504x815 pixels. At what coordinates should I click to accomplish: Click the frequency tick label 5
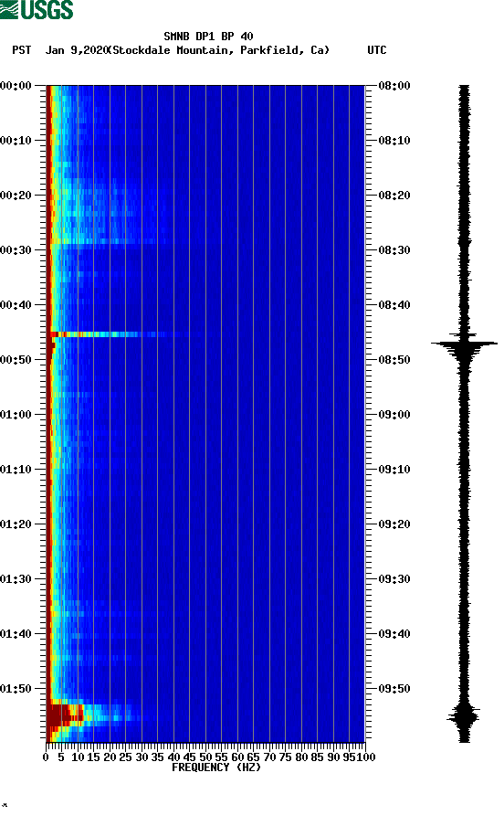pos(61,757)
